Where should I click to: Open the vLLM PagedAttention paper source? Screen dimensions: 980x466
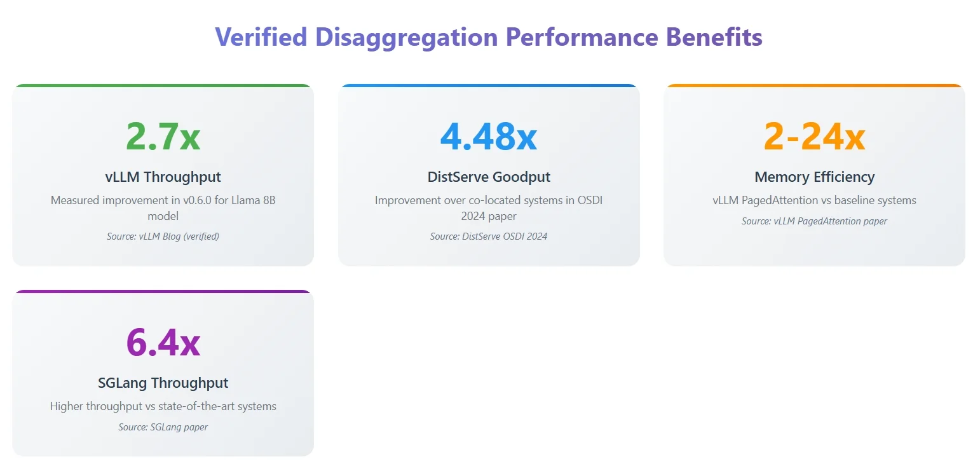[x=814, y=221]
